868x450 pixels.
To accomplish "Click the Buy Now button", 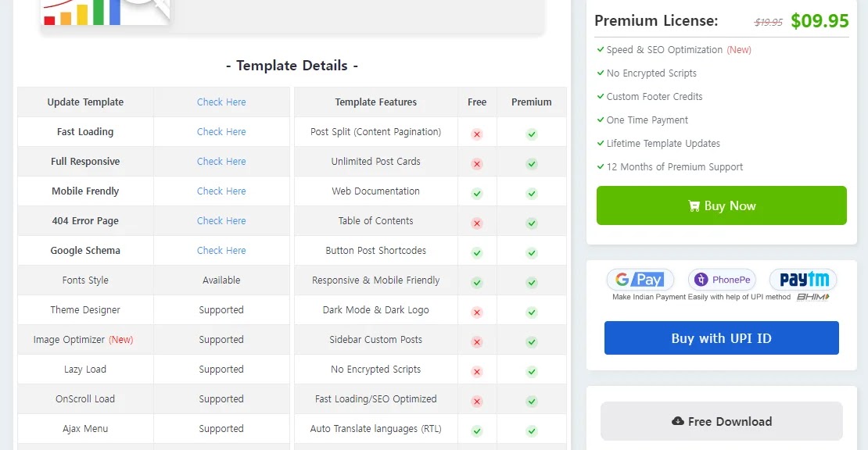I will click(721, 205).
